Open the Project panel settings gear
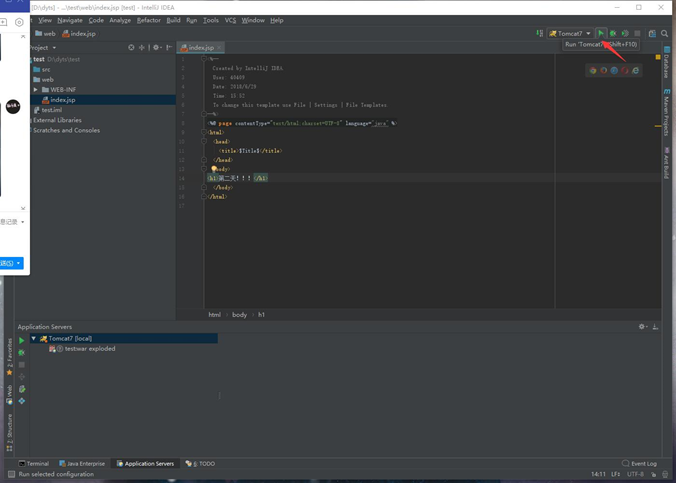This screenshot has height=483, width=676. pos(157,47)
